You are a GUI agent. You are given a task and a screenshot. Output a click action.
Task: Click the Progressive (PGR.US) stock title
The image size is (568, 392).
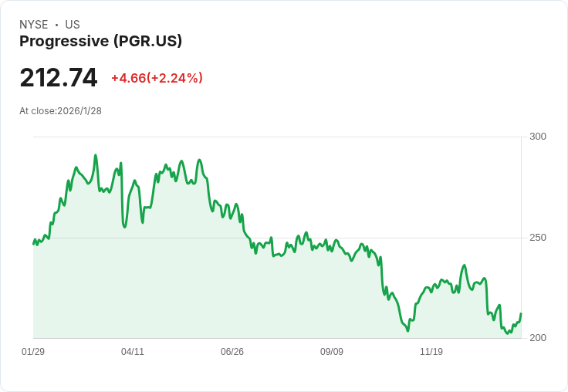pos(100,42)
